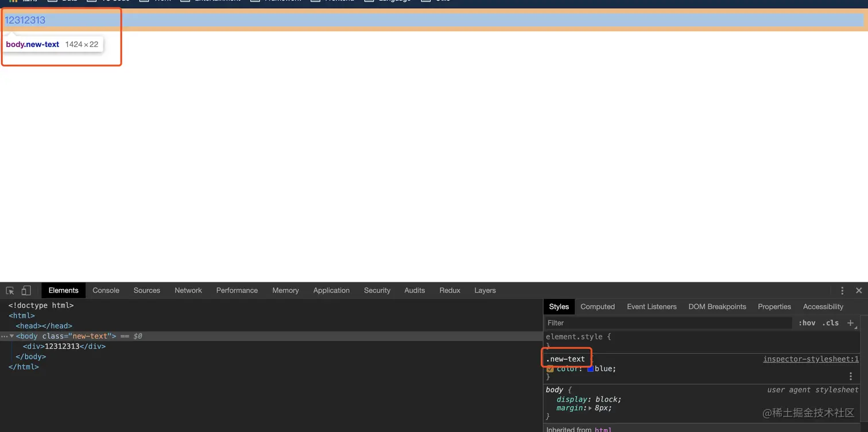
Task: Open the blue color swatch picker
Action: click(x=590, y=369)
